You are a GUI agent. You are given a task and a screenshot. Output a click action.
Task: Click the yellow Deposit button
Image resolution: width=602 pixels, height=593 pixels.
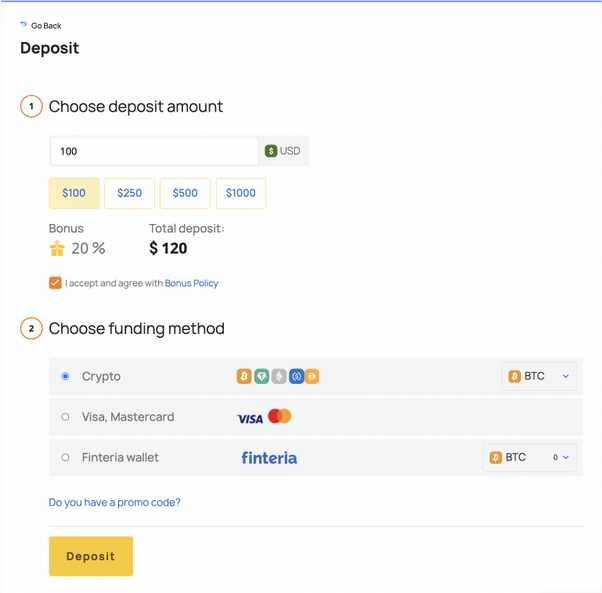tap(91, 556)
